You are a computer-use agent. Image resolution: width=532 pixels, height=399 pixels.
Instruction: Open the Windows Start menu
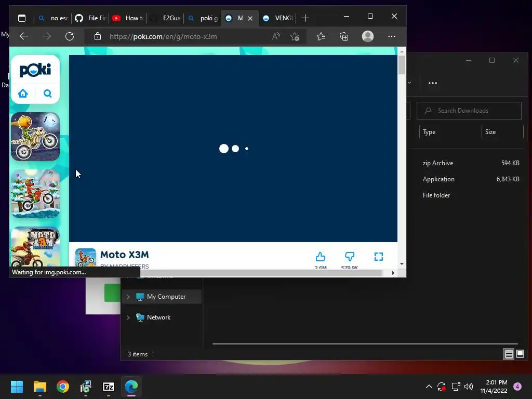click(17, 387)
